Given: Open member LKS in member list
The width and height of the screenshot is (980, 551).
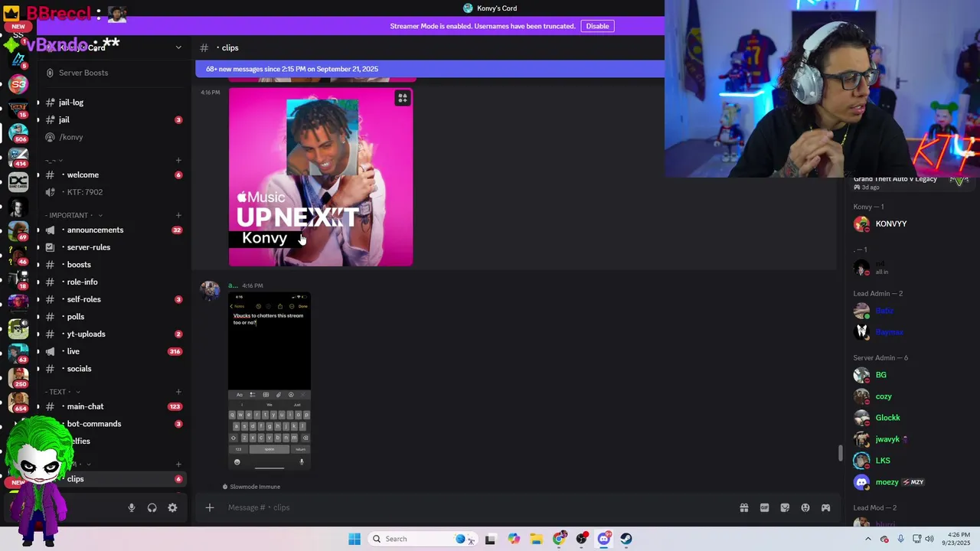Looking at the screenshot, I should tap(911, 461).
